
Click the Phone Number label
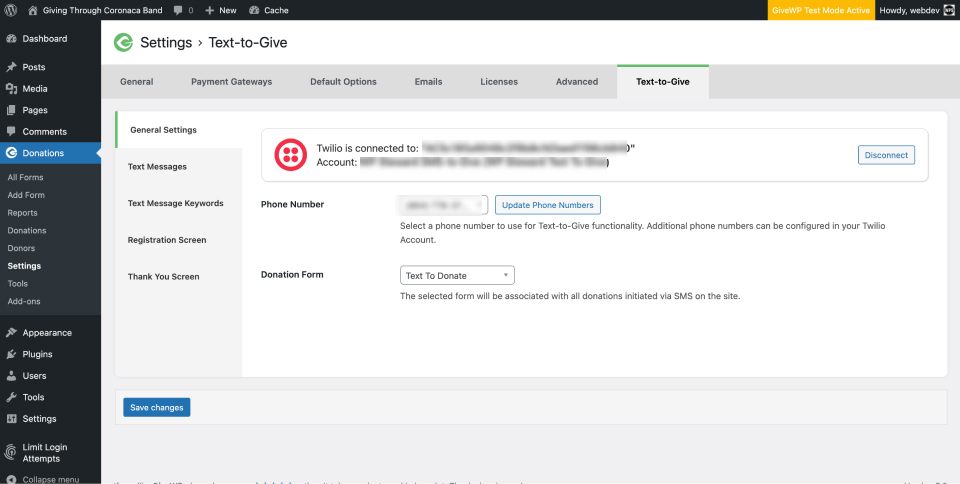[292, 204]
